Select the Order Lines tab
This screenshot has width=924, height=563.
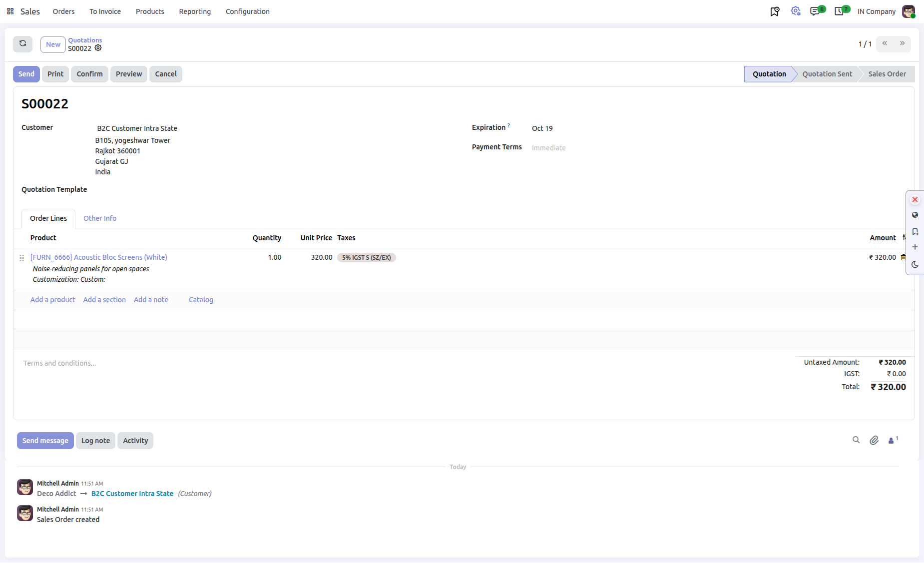48,218
